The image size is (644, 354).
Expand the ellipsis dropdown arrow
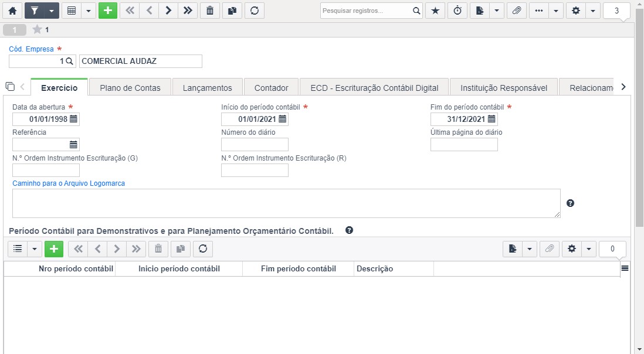[556, 11]
